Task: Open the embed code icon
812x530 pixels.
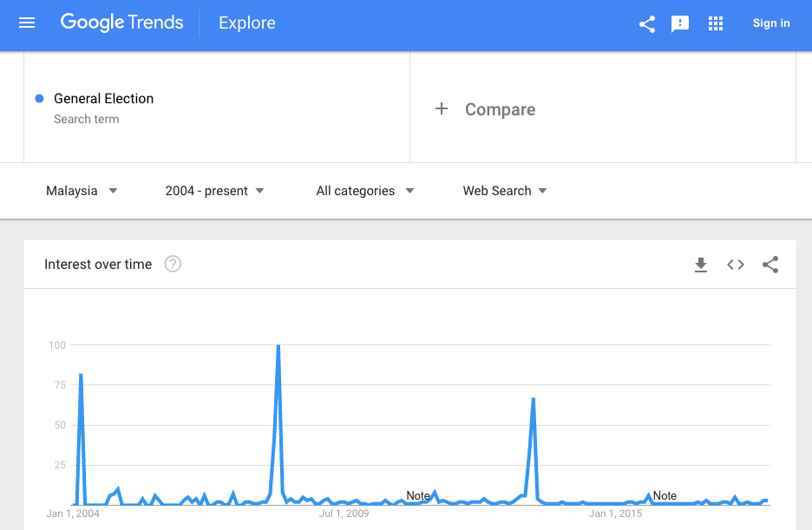Action: click(x=736, y=265)
